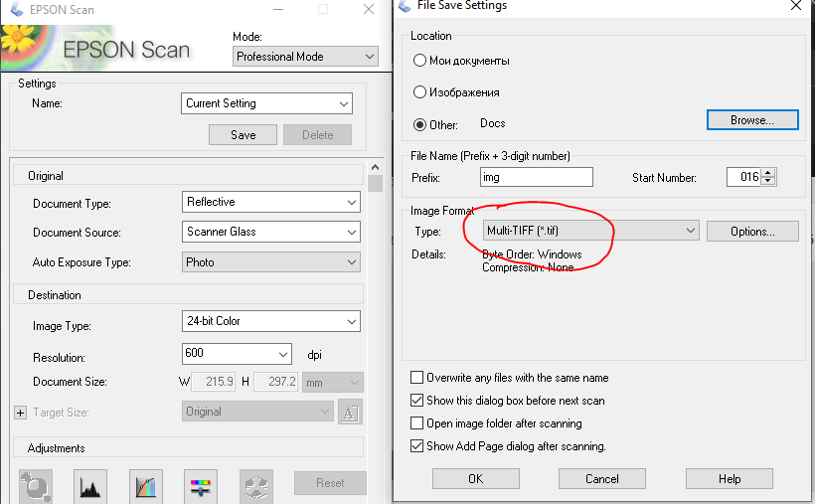Image resolution: width=815 pixels, height=504 pixels.
Task: Close the EPSON Scan window
Action: coord(369,9)
